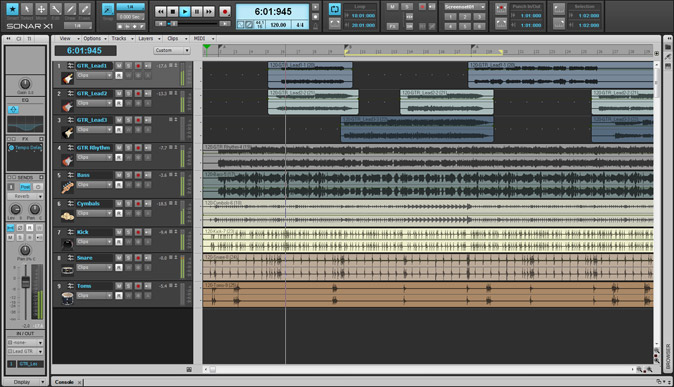The width and height of the screenshot is (674, 387).
Task: Choose the Select tool arrow icon
Action: 27,9
